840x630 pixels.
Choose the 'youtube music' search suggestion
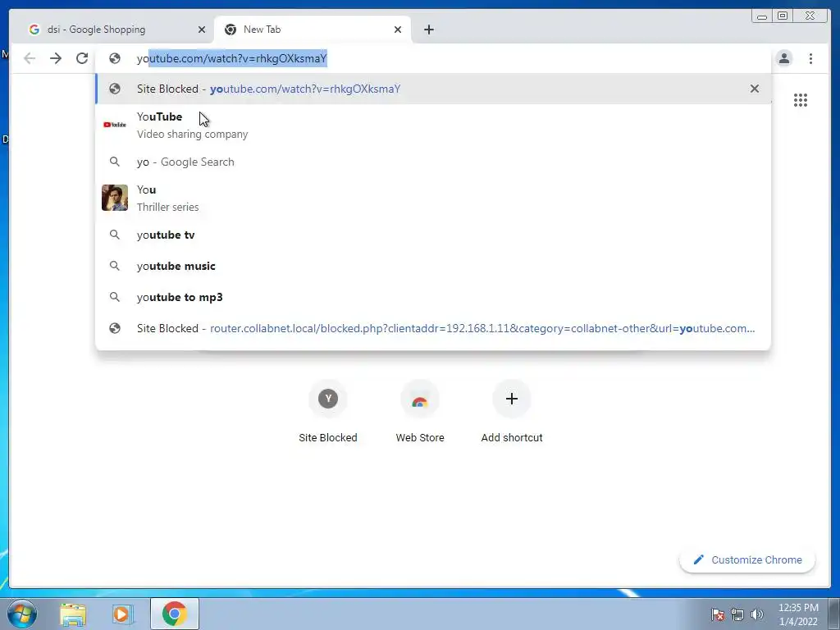click(433, 266)
